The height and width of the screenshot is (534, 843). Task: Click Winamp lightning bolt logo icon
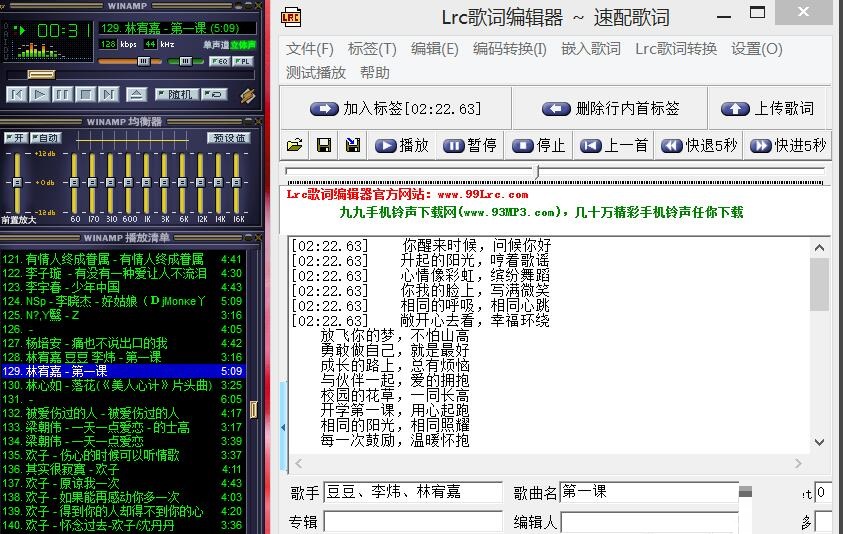tap(248, 95)
